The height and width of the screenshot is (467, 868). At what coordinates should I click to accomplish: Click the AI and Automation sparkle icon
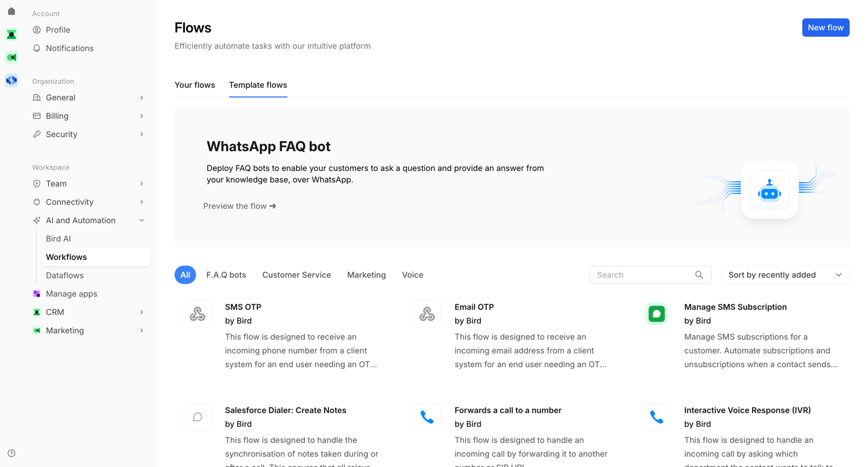coord(37,220)
